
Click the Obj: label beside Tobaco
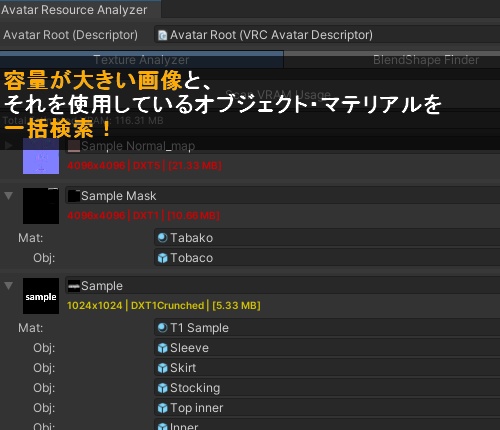tap(44, 258)
